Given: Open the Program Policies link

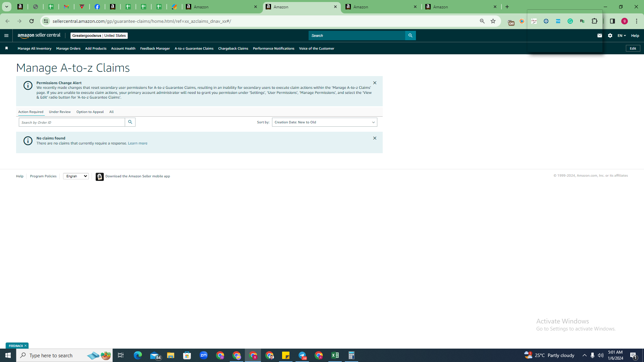Looking at the screenshot, I should tap(43, 176).
